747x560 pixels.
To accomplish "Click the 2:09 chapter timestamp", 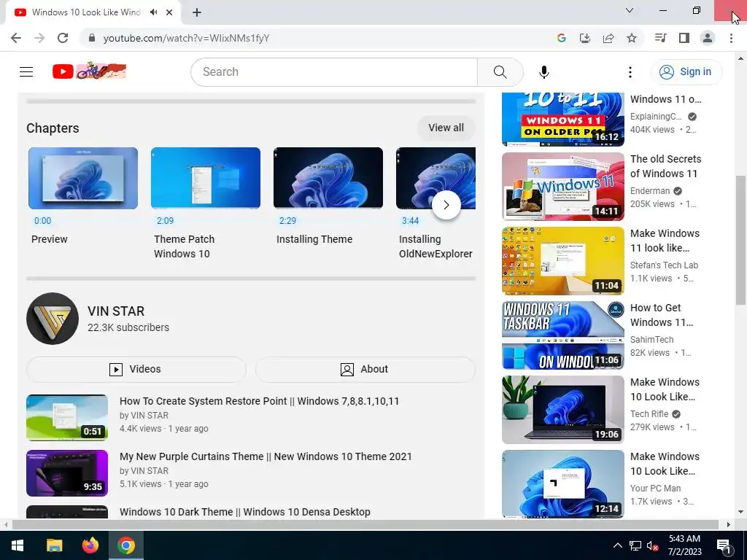I will click(x=165, y=220).
